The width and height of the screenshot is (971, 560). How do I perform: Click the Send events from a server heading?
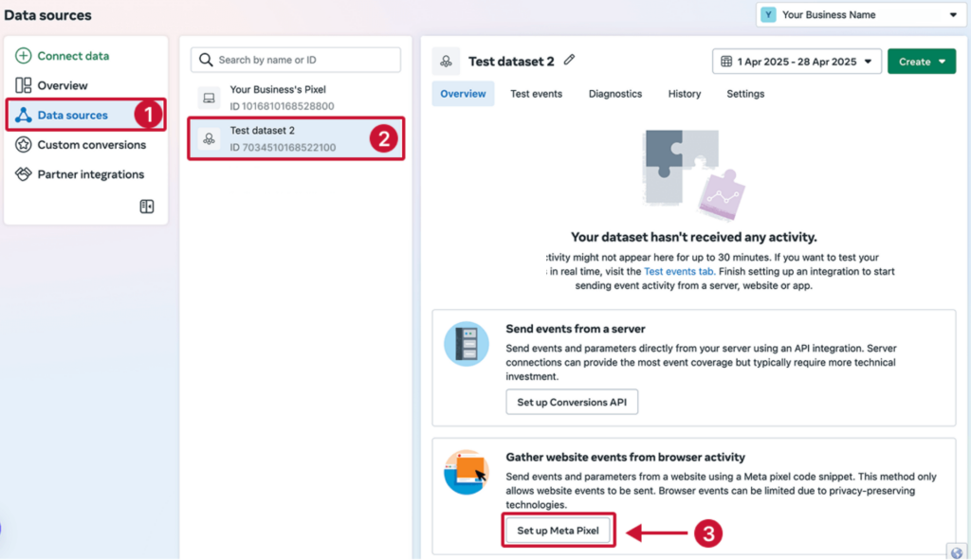point(576,329)
